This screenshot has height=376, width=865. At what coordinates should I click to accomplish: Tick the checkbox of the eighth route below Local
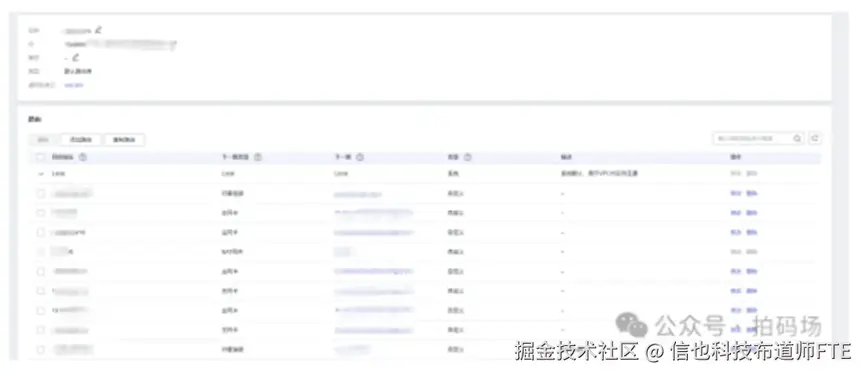coord(40,330)
